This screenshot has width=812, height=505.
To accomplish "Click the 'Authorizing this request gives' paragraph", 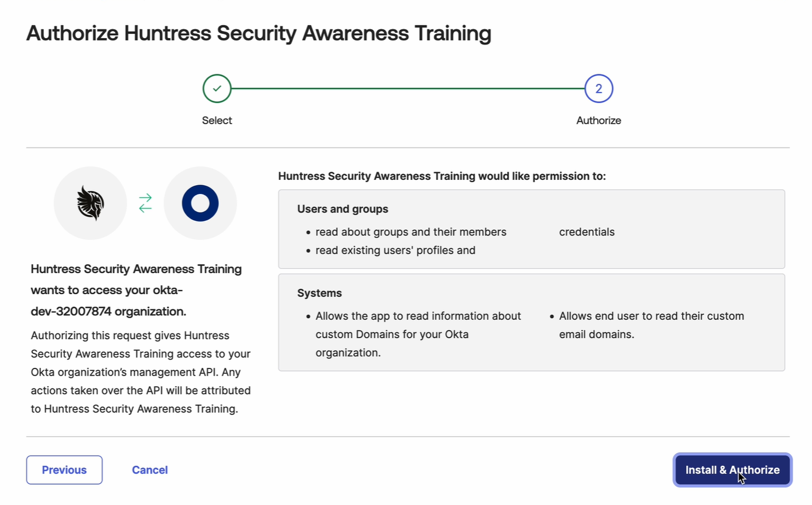I will pos(141,373).
